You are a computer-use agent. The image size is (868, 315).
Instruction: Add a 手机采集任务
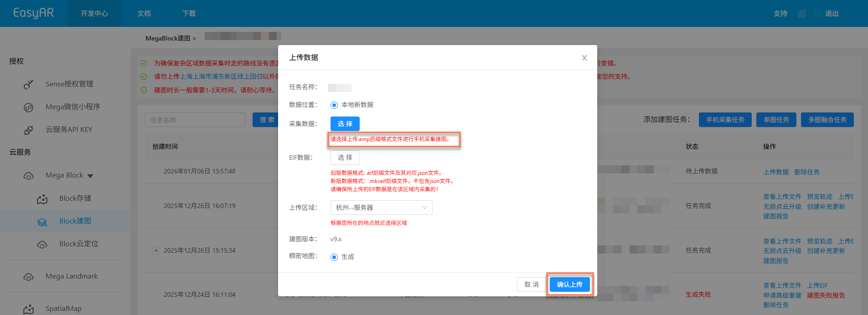click(x=725, y=120)
